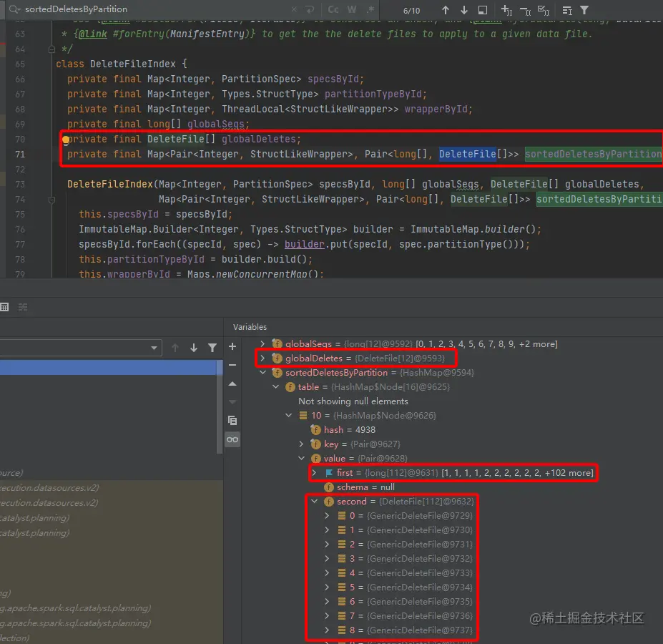Move watch up with the up triangle

[232, 384]
